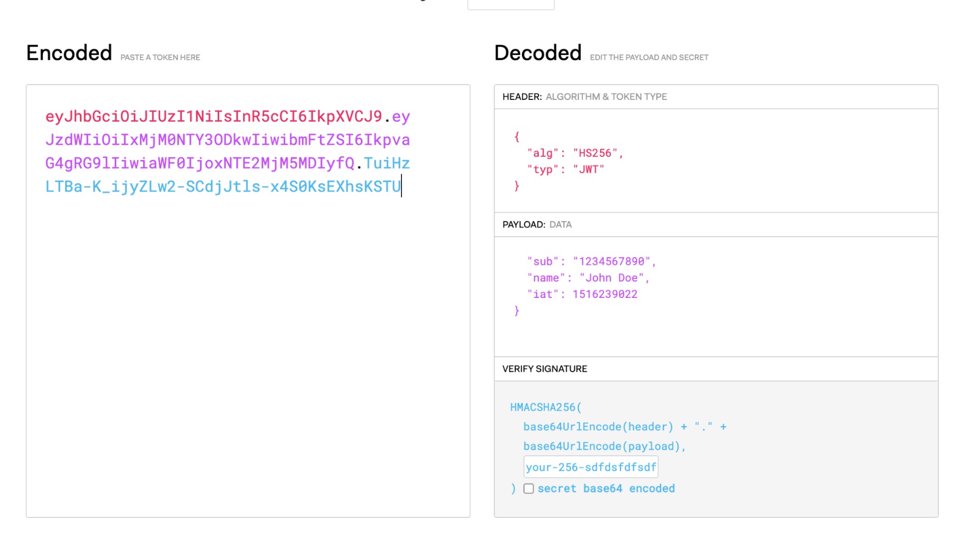
Task: Click the base64UrlEncode(payload) line
Action: [x=603, y=446]
